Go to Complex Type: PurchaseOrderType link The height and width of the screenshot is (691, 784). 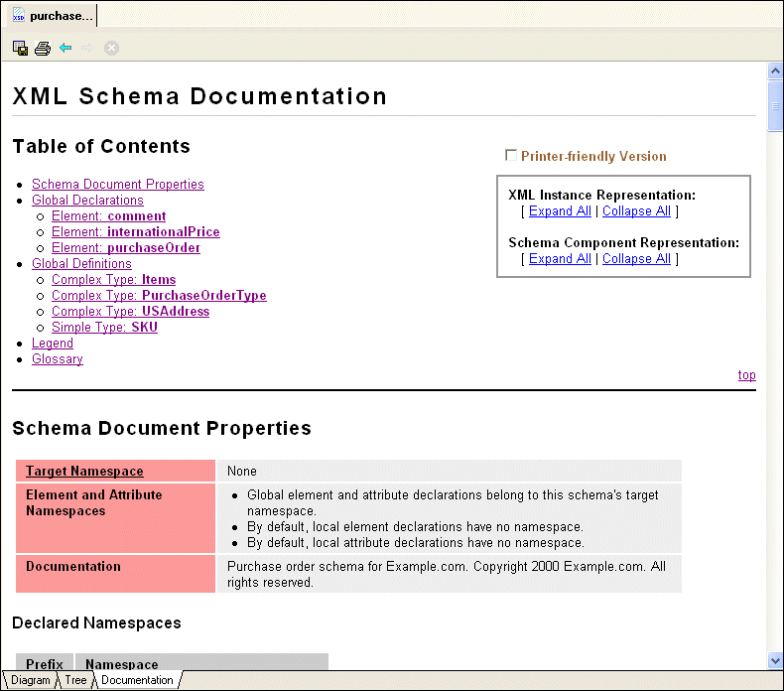pos(159,296)
